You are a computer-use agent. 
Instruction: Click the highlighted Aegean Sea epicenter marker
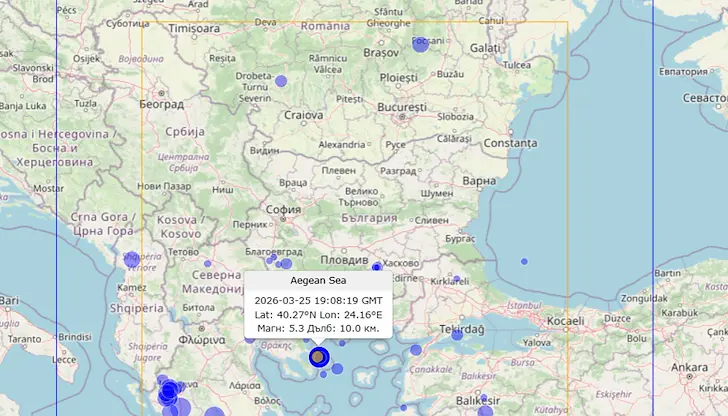pyautogui.click(x=319, y=357)
